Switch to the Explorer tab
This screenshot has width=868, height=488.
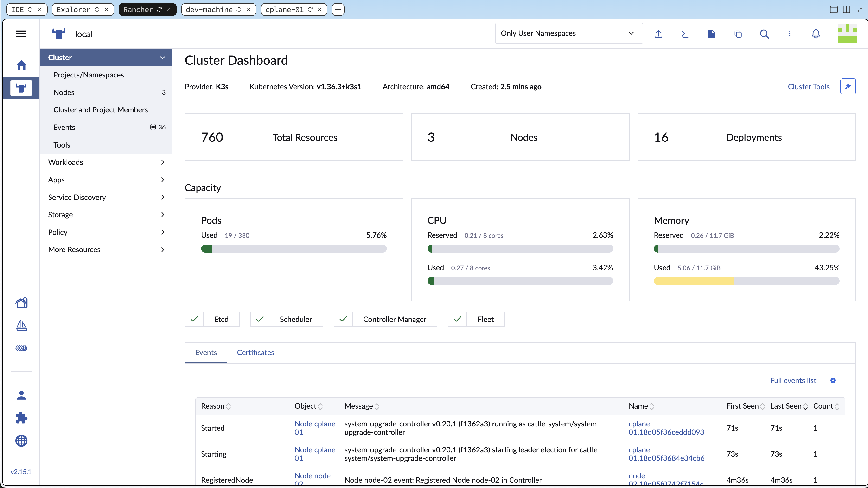[x=73, y=9]
